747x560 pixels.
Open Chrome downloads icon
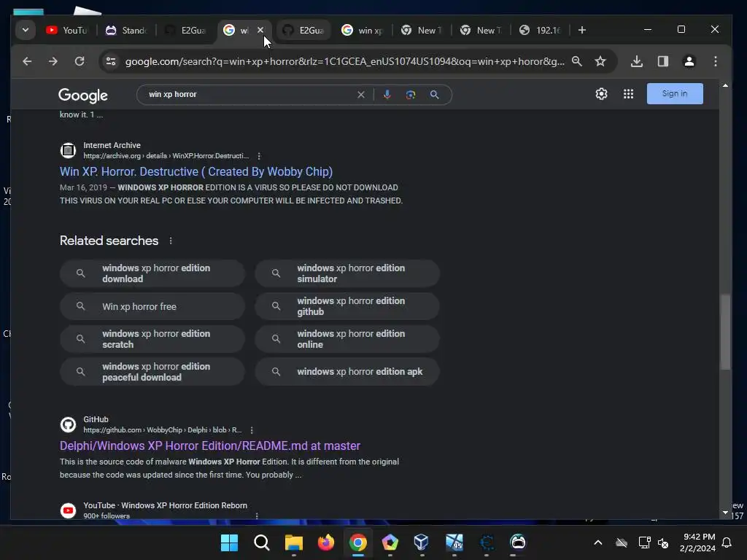pos(636,61)
